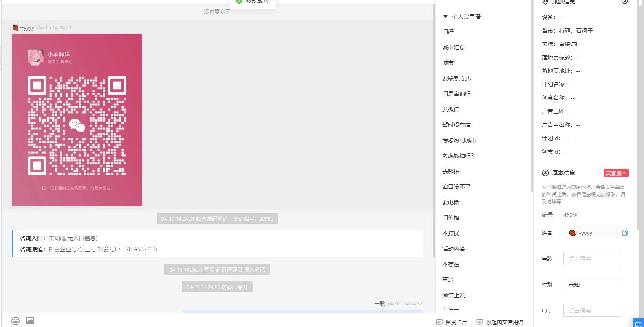The width and height of the screenshot is (644, 327).
Task: Click the 访客已离开 system notice
Action: point(217,287)
